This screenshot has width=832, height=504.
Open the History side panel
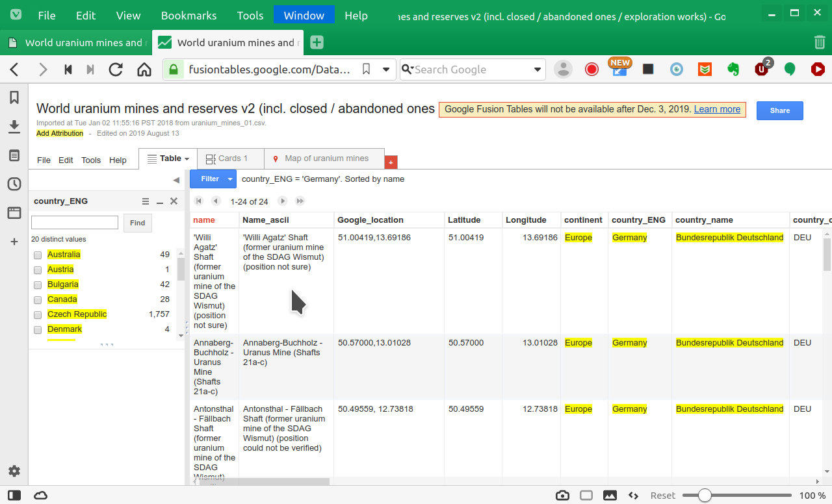pyautogui.click(x=14, y=184)
